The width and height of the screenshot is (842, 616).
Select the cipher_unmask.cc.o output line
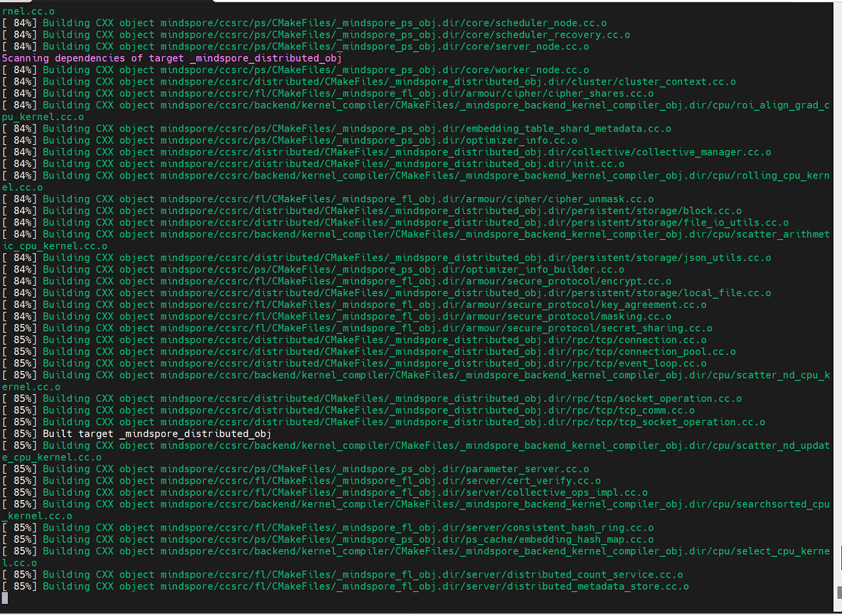[328, 199]
